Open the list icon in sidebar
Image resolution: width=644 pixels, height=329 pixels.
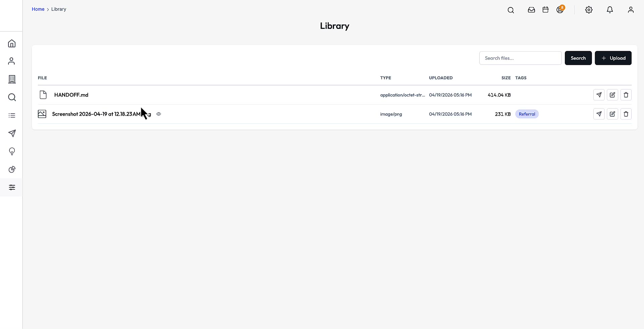click(x=12, y=115)
